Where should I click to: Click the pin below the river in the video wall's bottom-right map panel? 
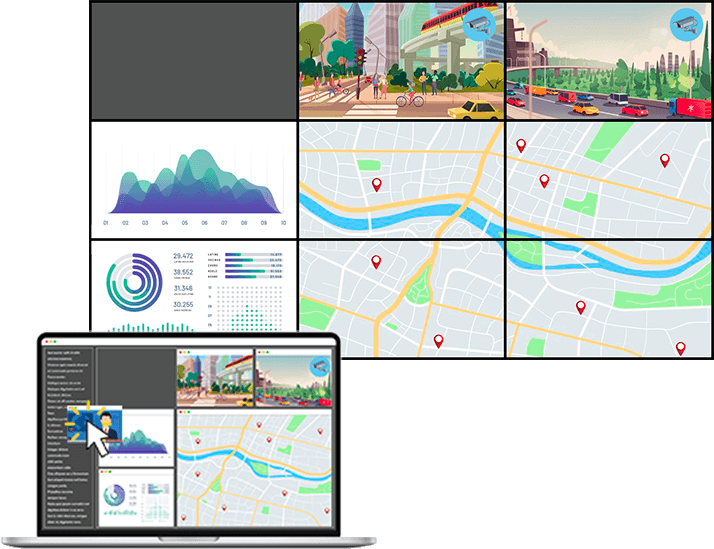coord(581,307)
